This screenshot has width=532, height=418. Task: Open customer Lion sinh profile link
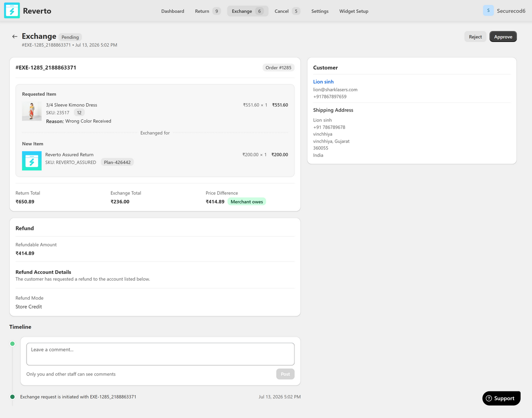tap(323, 82)
